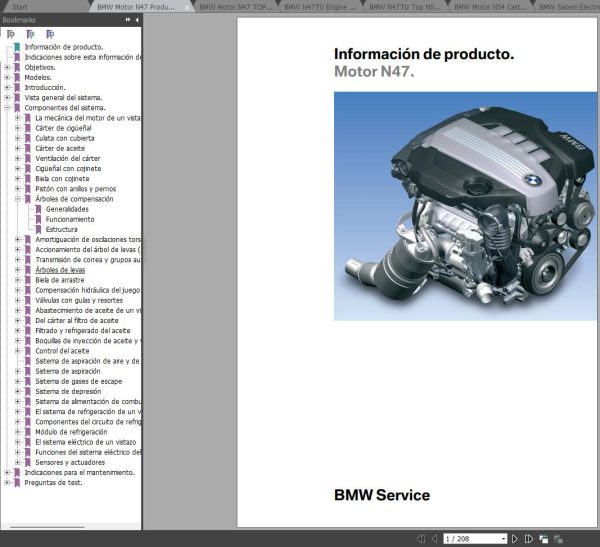
Task: Expand the Sistema de depresión bookmark
Action: point(18,391)
